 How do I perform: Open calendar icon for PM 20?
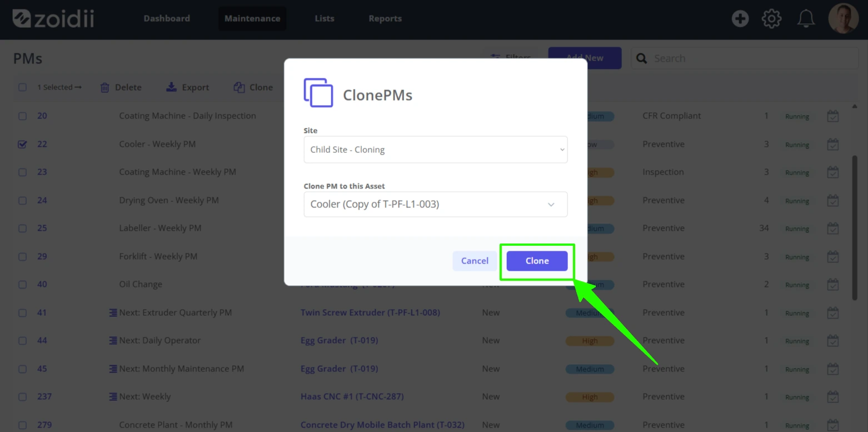(x=832, y=116)
